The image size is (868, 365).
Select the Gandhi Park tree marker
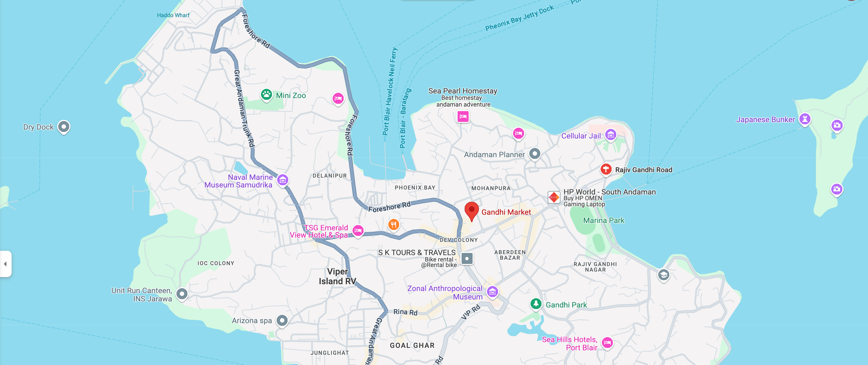[x=536, y=304]
